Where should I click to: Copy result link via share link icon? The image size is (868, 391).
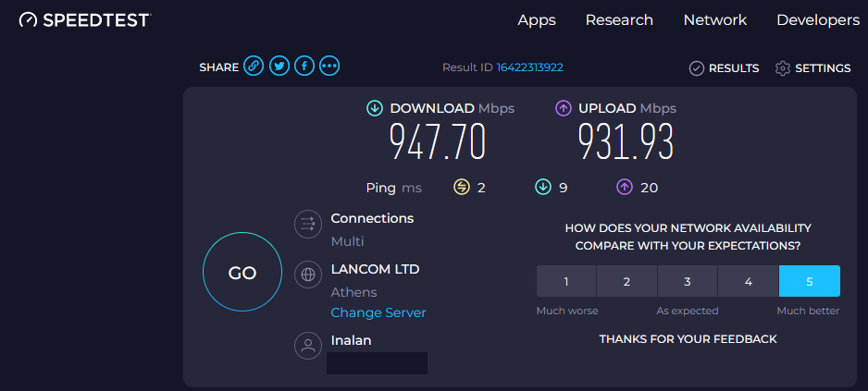254,67
